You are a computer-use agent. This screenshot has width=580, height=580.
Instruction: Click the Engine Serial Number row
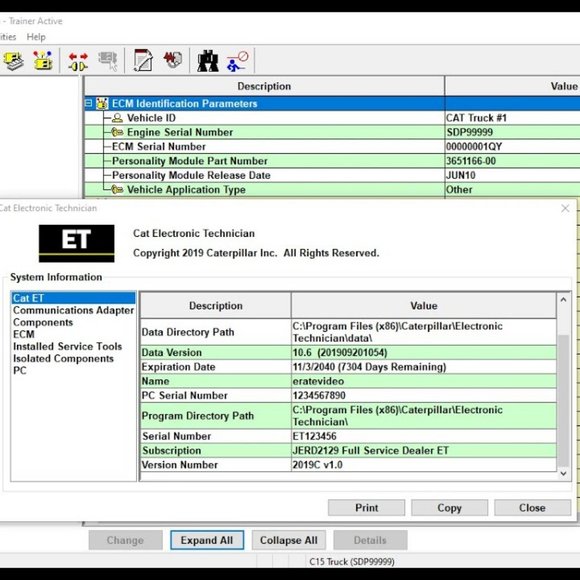[332, 132]
